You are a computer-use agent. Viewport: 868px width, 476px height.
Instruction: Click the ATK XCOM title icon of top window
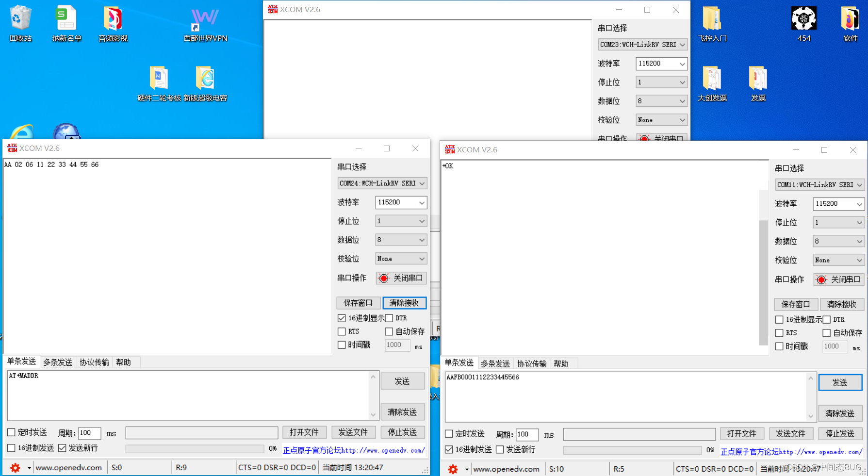[x=273, y=9]
